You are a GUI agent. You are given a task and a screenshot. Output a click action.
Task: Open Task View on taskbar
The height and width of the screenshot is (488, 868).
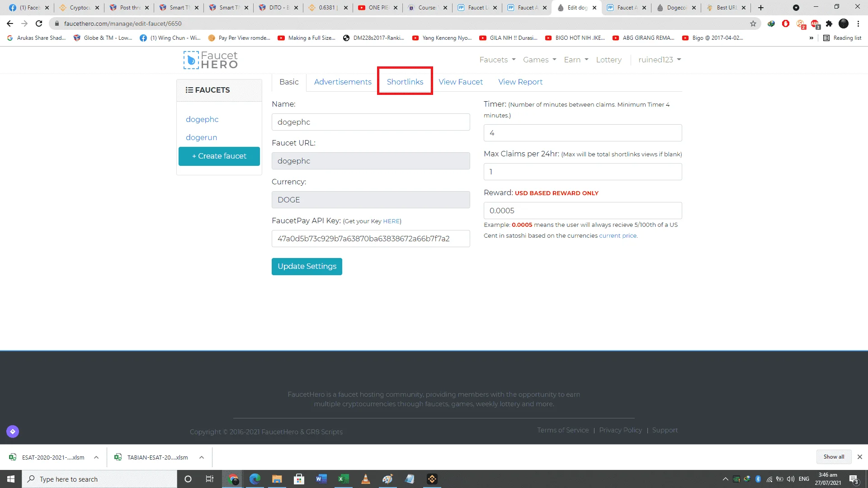pyautogui.click(x=209, y=479)
